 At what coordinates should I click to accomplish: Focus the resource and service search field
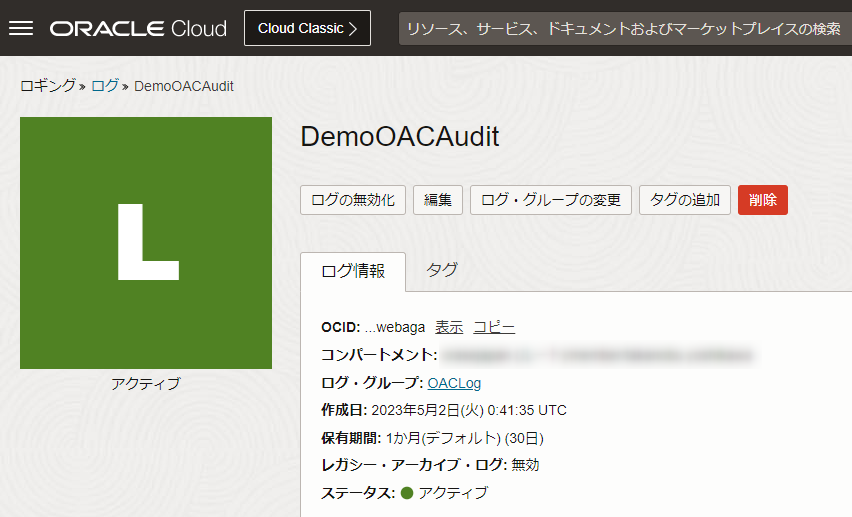pos(625,28)
